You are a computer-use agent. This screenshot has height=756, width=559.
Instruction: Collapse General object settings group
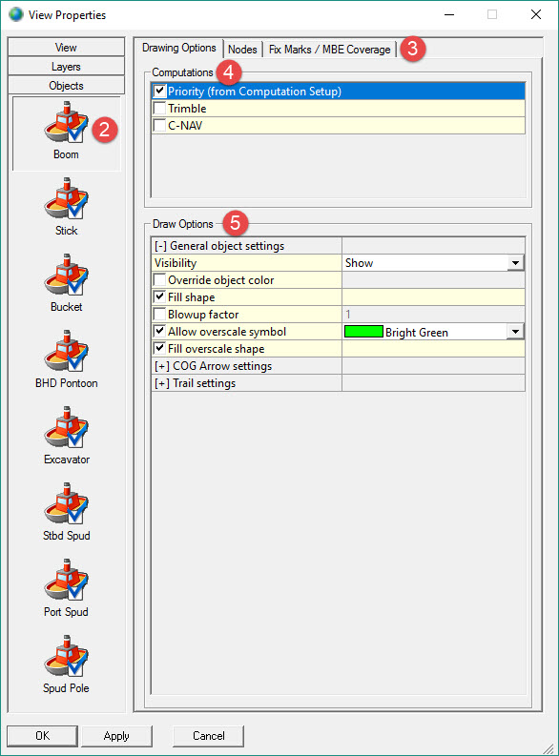160,246
